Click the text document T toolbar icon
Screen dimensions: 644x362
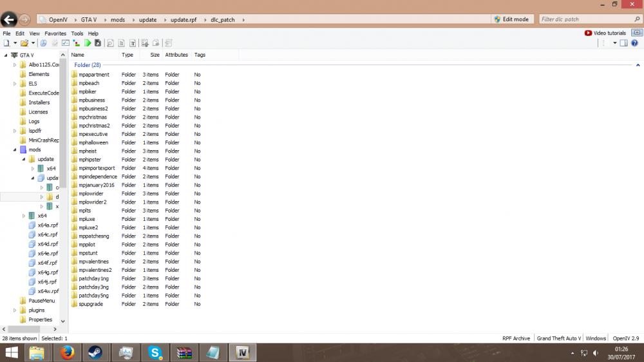point(132,43)
